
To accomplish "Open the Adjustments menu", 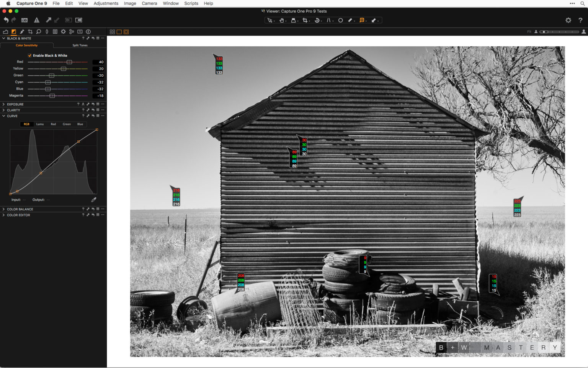I will (x=106, y=3).
